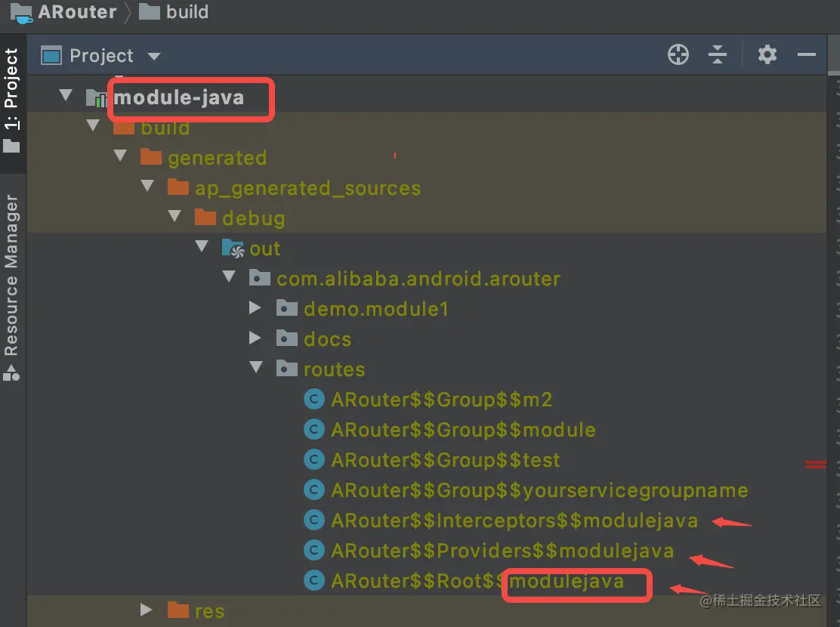Collapse all with the collapse-all icon
This screenshot has width=840, height=627.
tap(718, 54)
